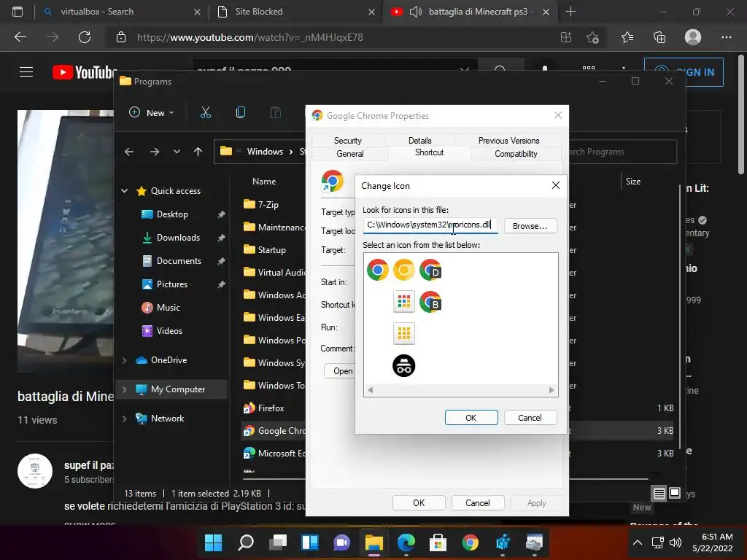Go up one folder level in explorer
Image resolution: width=747 pixels, height=560 pixels.
[198, 152]
